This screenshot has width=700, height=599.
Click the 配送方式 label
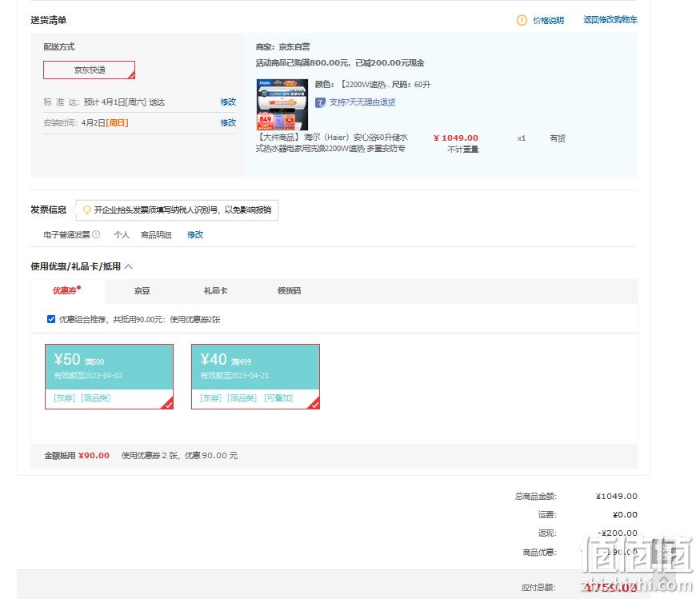pyautogui.click(x=59, y=47)
